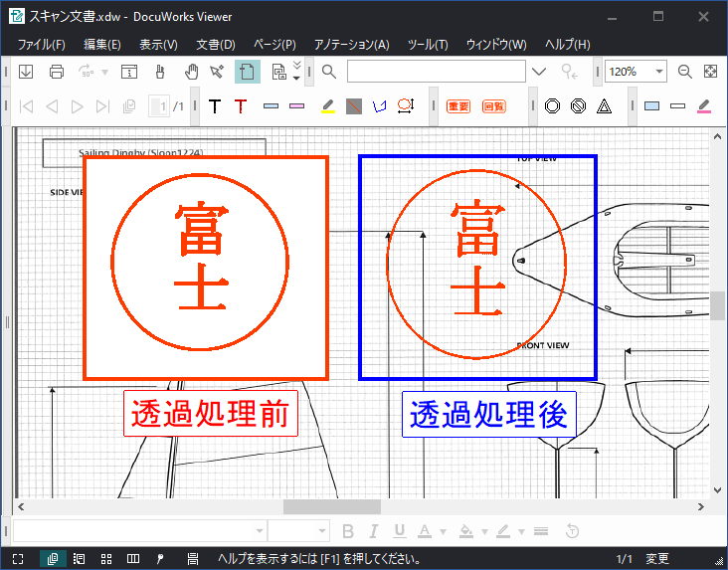Open font color dropdown arrow
This screenshot has height=570, width=728.
pyautogui.click(x=443, y=532)
